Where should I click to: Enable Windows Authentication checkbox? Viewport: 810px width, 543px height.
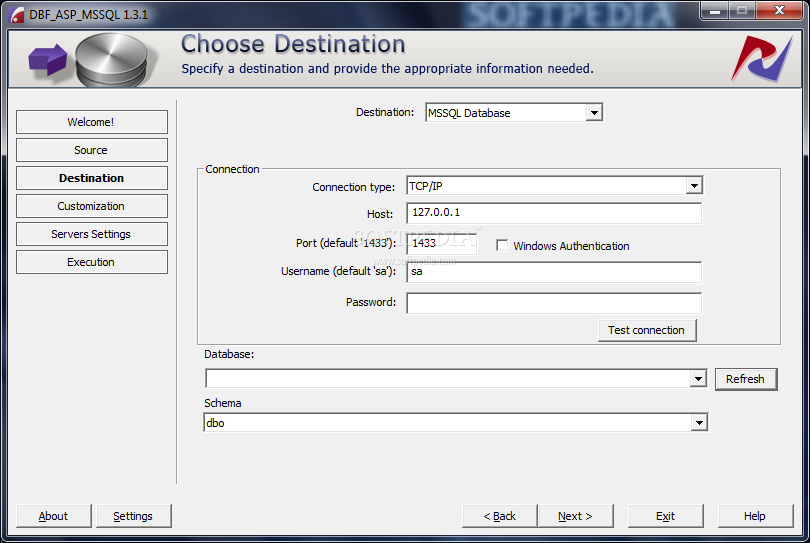click(x=502, y=245)
